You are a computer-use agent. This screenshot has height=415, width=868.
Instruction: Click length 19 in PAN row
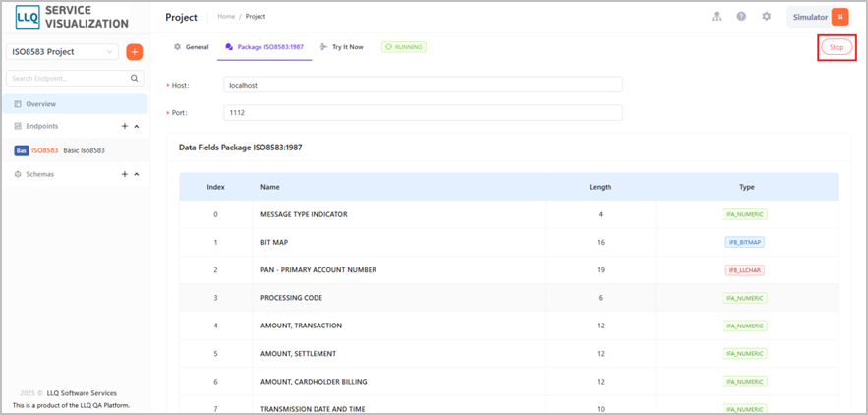600,269
